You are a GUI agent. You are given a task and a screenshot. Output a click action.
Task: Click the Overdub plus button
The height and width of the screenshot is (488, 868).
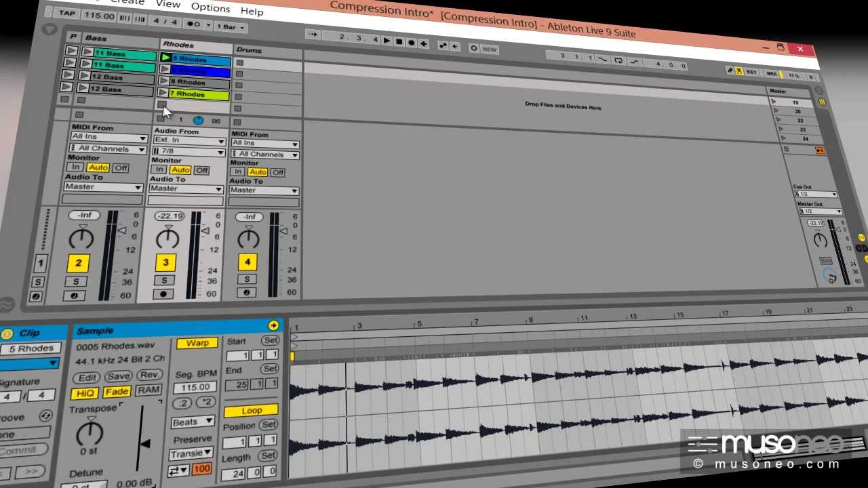pos(424,43)
